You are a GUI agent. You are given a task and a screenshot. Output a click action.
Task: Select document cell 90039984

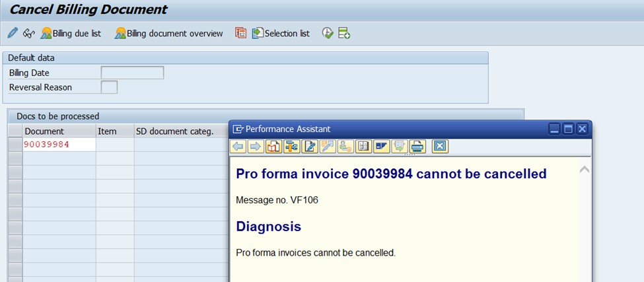pos(59,145)
